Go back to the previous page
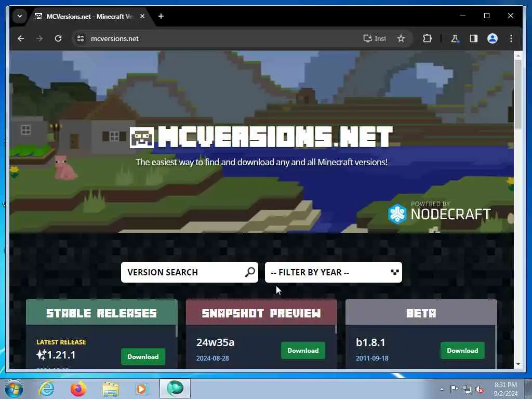Image resolution: width=532 pixels, height=399 pixels. point(21,38)
